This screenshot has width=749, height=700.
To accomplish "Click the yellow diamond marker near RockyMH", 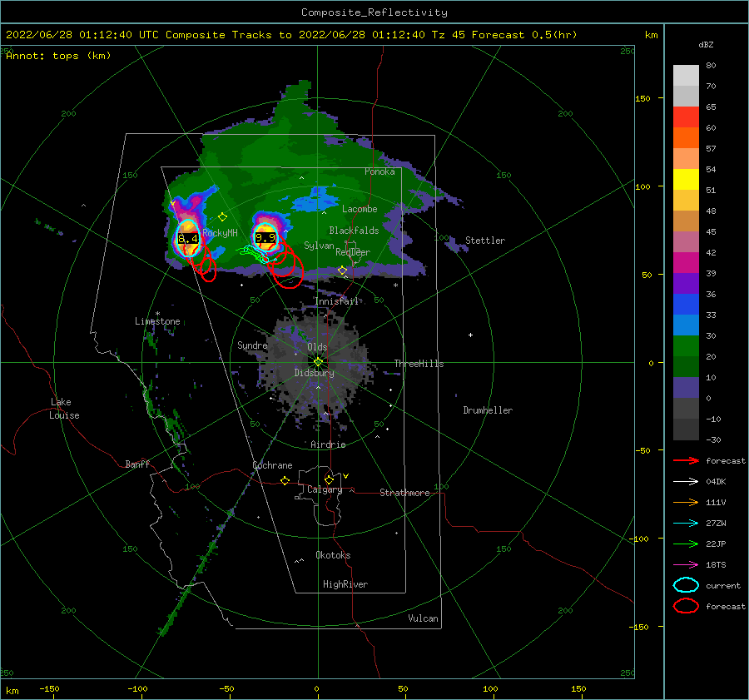I will click(x=222, y=217).
